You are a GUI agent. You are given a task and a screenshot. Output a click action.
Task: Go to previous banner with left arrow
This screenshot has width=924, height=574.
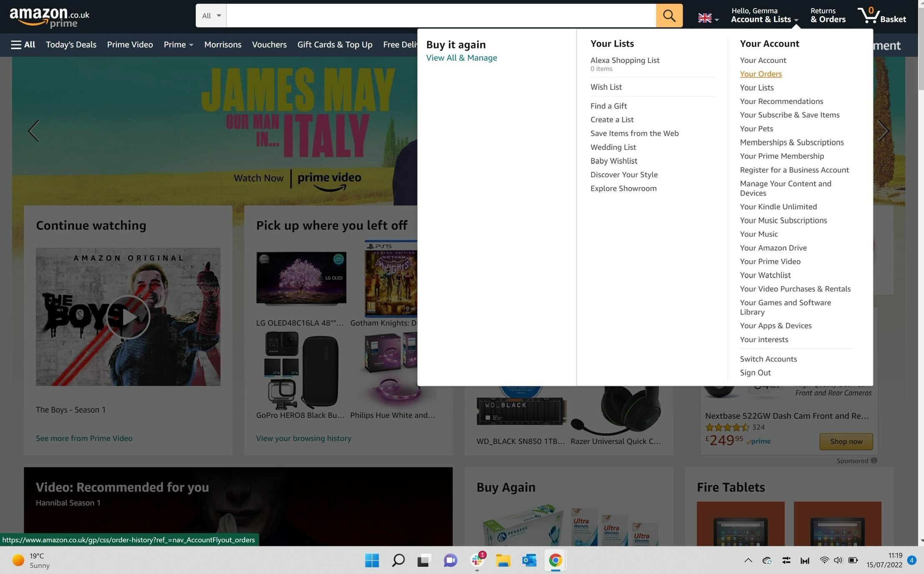click(34, 131)
